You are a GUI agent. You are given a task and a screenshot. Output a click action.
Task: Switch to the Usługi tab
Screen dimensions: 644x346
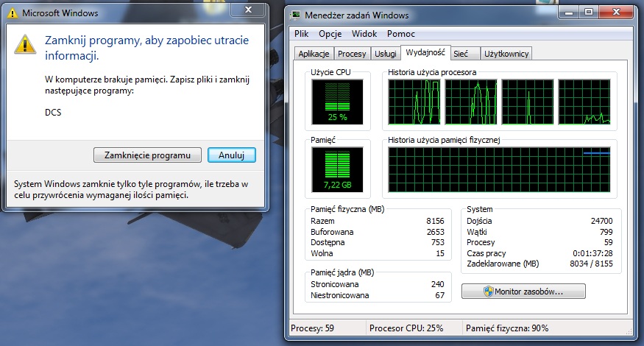click(x=385, y=54)
